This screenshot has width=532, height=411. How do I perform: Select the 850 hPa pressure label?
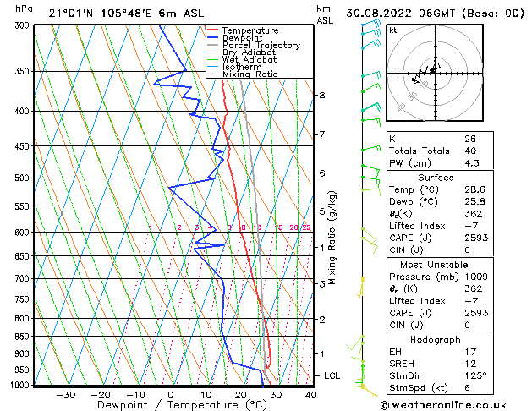coord(24,337)
